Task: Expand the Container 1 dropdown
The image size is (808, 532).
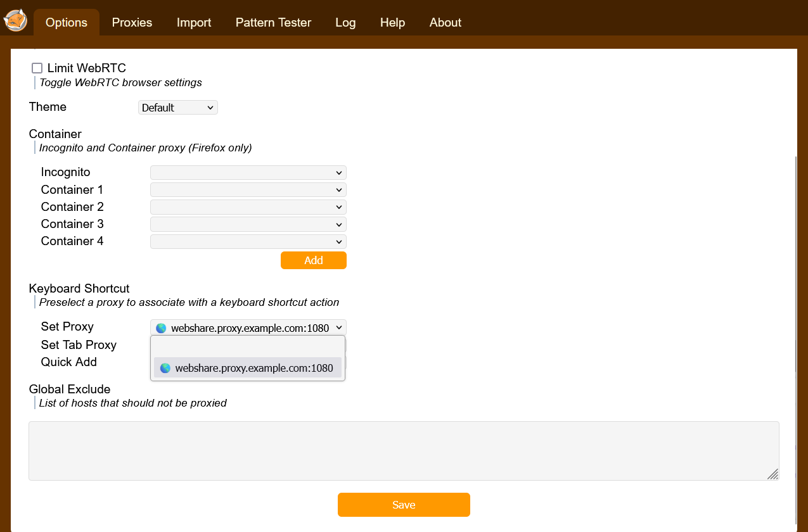Action: 248,190
